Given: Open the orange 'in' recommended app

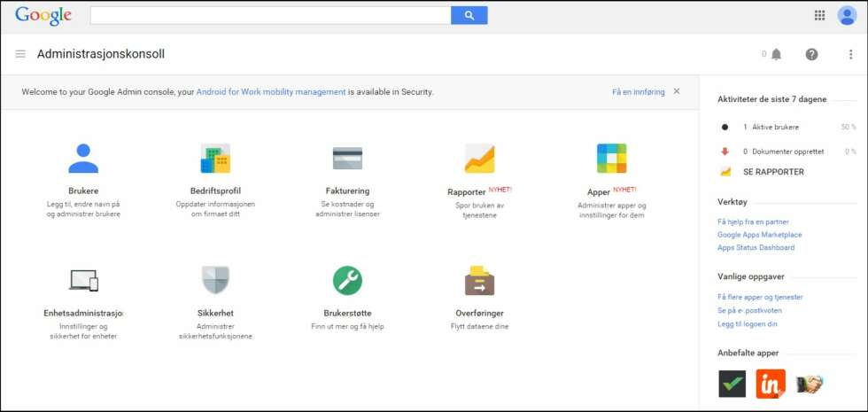Looking at the screenshot, I should [771, 384].
